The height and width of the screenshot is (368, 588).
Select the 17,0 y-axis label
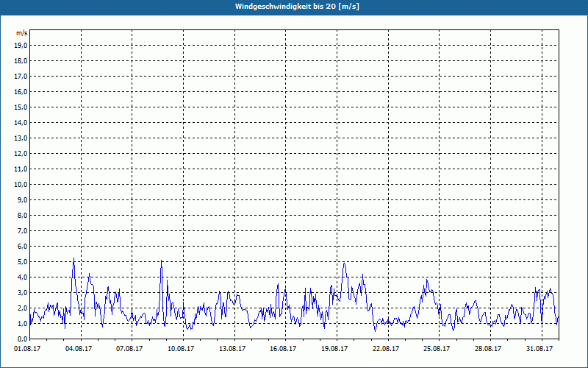point(21,77)
